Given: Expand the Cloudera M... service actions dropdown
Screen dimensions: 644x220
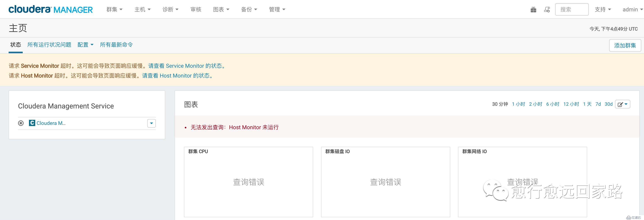Looking at the screenshot, I should pos(151,123).
